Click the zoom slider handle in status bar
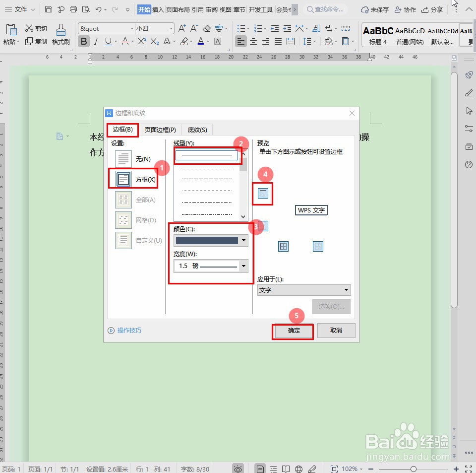This screenshot has height=473, width=476. point(413,469)
